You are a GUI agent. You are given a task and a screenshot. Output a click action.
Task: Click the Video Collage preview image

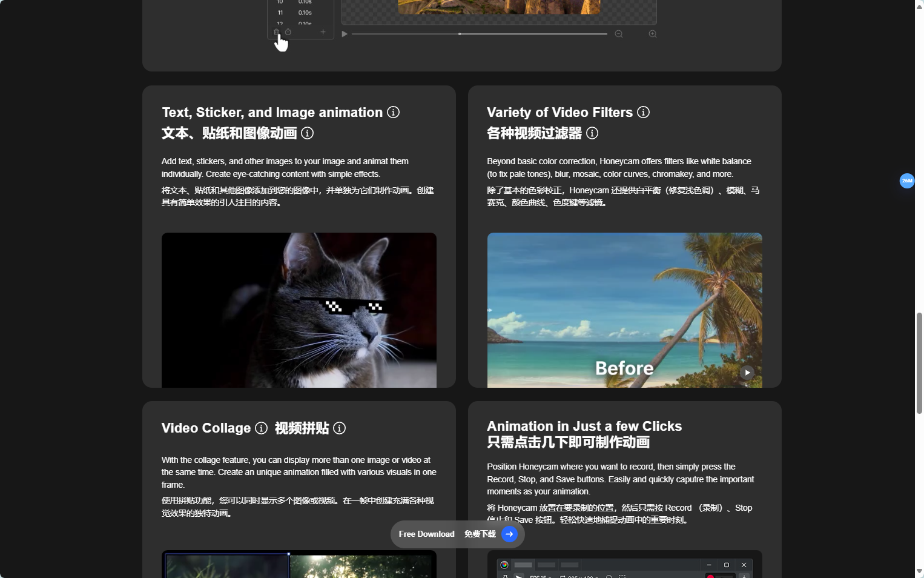[x=299, y=564]
